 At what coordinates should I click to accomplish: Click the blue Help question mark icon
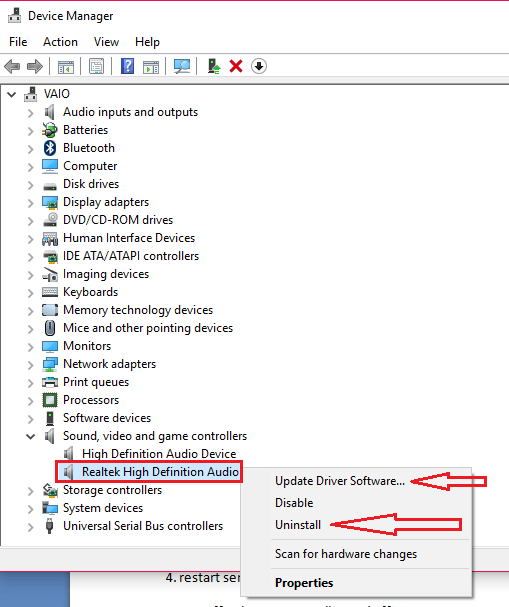tap(127, 66)
